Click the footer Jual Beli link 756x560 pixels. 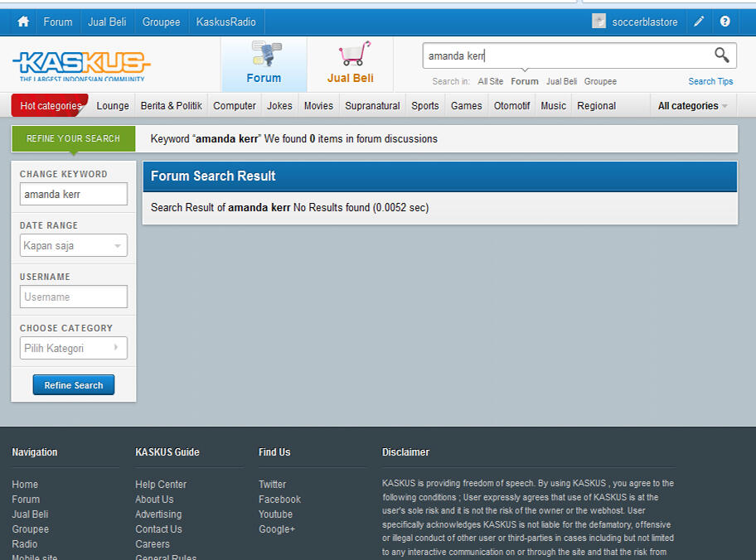(x=31, y=514)
